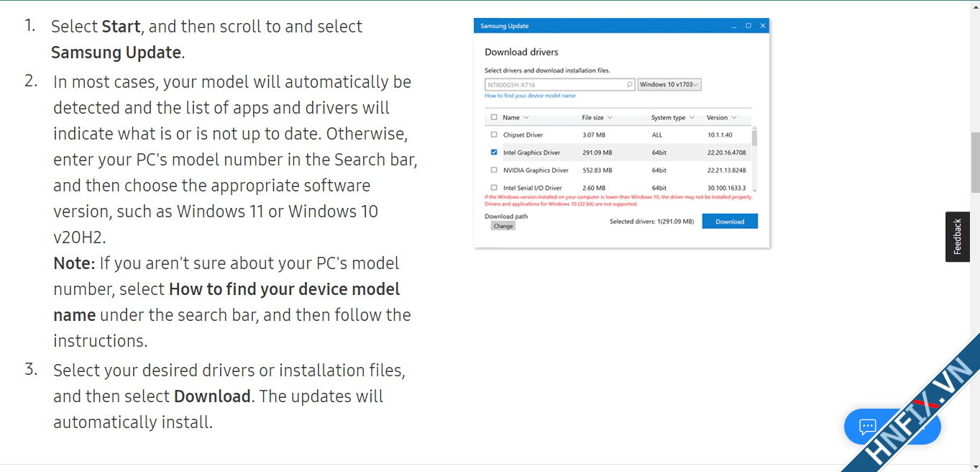
Task: Open the vertical Feedback tab
Action: (957, 237)
